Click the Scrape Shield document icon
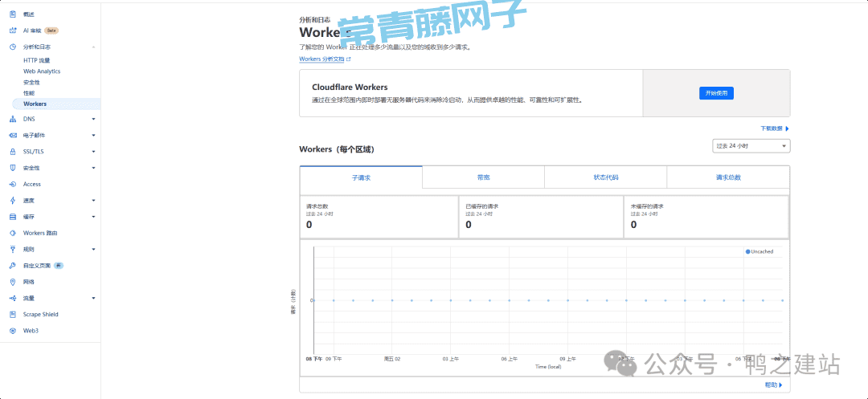 [x=13, y=315]
